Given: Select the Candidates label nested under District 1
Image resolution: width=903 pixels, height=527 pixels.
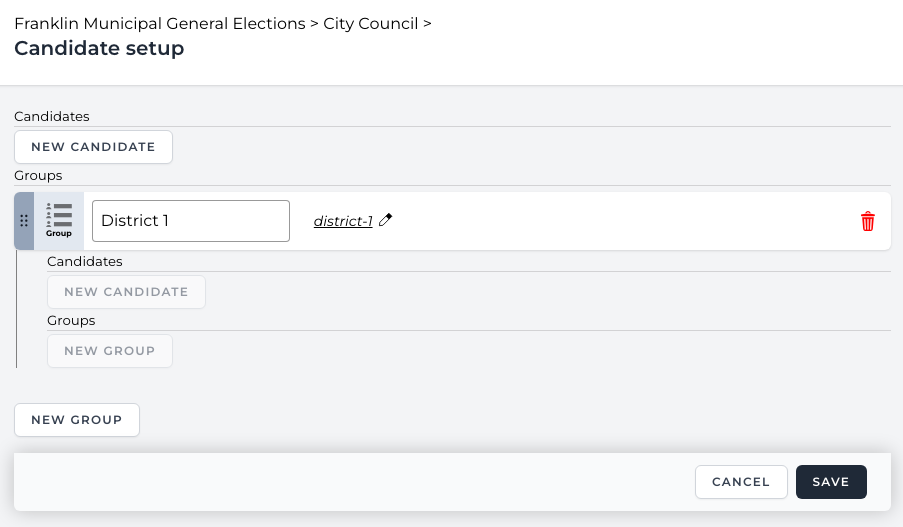Looking at the screenshot, I should click(85, 261).
